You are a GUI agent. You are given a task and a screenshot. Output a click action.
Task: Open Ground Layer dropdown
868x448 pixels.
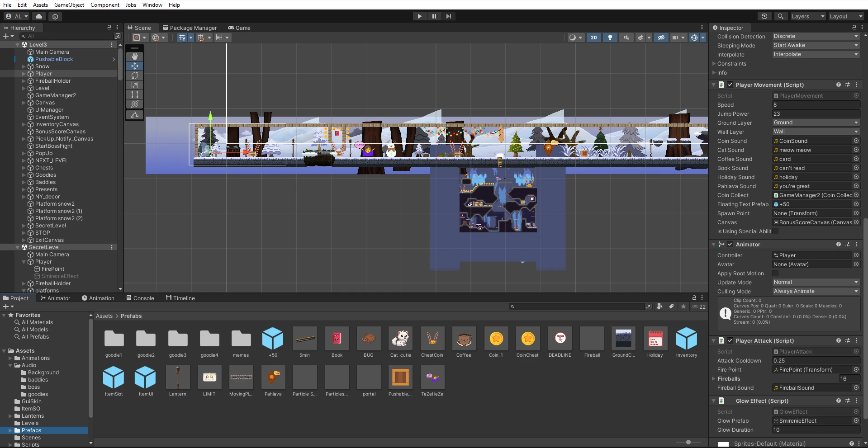tap(816, 123)
